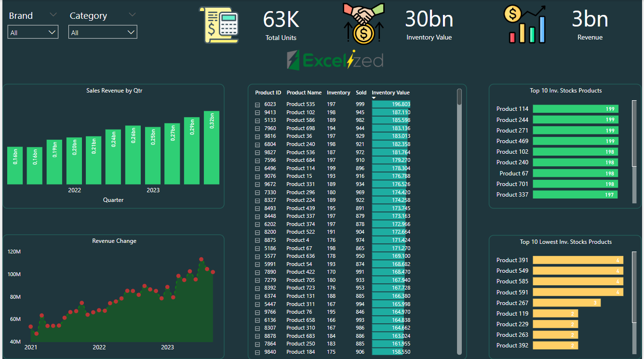Image resolution: width=644 pixels, height=359 pixels.
Task: Expand row for Product ID 5133
Action: (x=257, y=120)
